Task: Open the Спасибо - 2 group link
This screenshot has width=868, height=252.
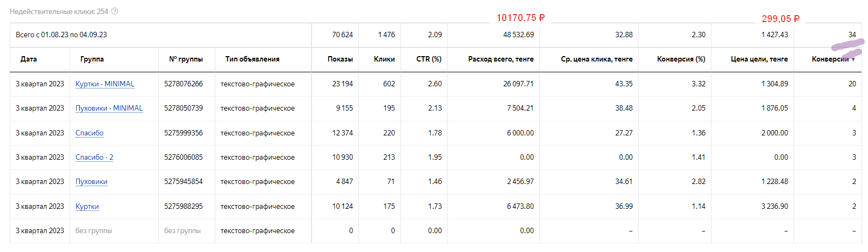Action: coord(94,158)
